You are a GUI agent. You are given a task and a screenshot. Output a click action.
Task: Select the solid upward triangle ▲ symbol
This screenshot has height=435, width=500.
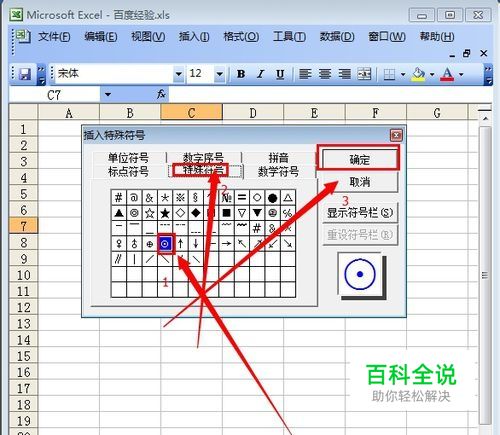pos(119,213)
